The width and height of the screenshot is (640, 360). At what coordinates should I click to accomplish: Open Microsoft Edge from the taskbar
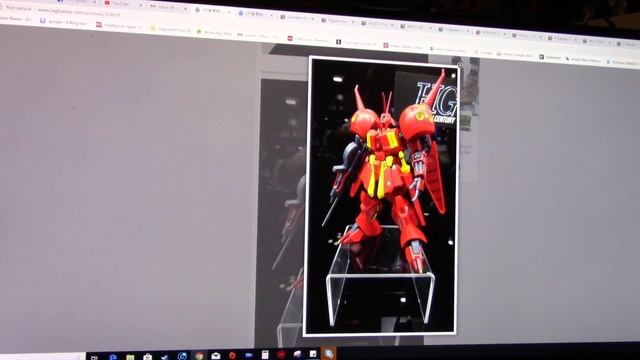point(113,358)
